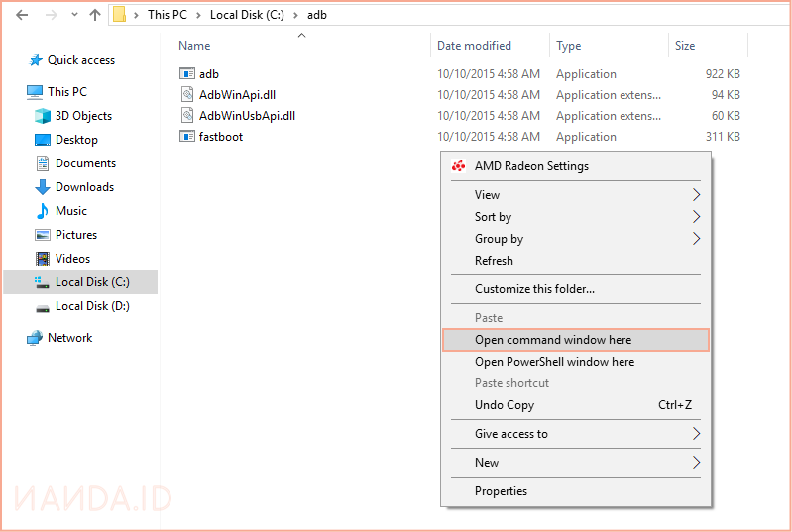Choose Open command window here
The image size is (792, 532).
pos(553,340)
